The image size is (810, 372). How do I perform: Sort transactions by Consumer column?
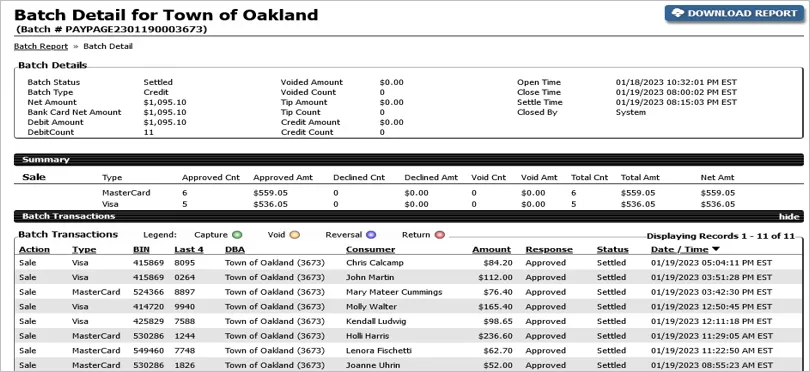[370, 250]
